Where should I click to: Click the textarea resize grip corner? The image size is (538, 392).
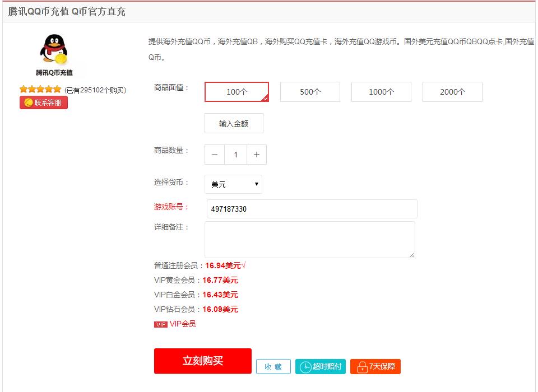[412, 255]
